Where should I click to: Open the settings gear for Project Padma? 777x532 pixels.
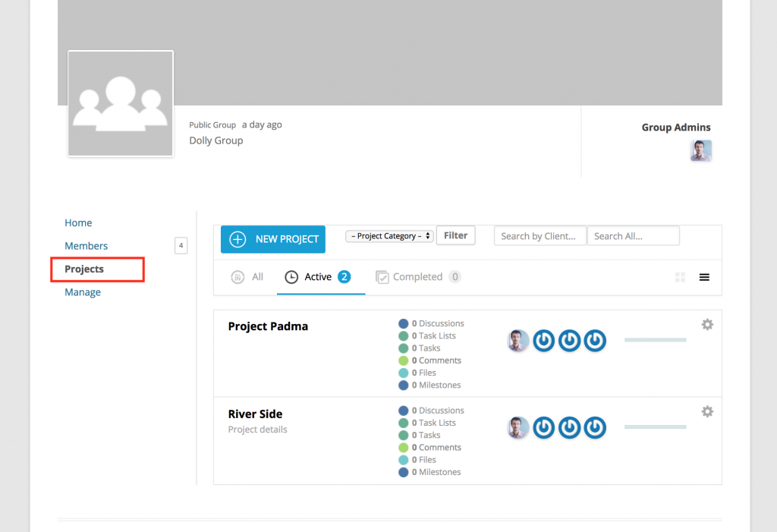click(x=707, y=324)
